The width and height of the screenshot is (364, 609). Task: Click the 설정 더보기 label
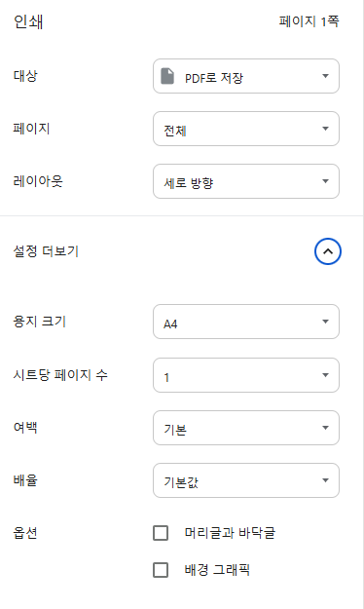coord(46,251)
